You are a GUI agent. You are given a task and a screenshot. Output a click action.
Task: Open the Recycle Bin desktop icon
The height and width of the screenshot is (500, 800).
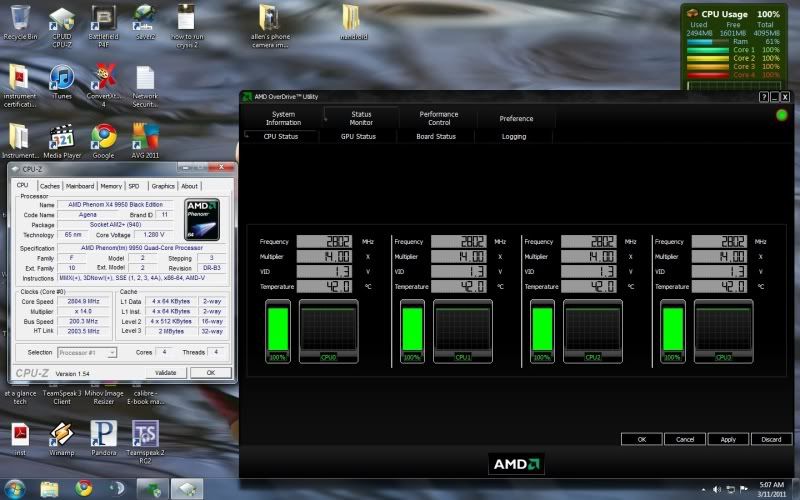click(20, 22)
